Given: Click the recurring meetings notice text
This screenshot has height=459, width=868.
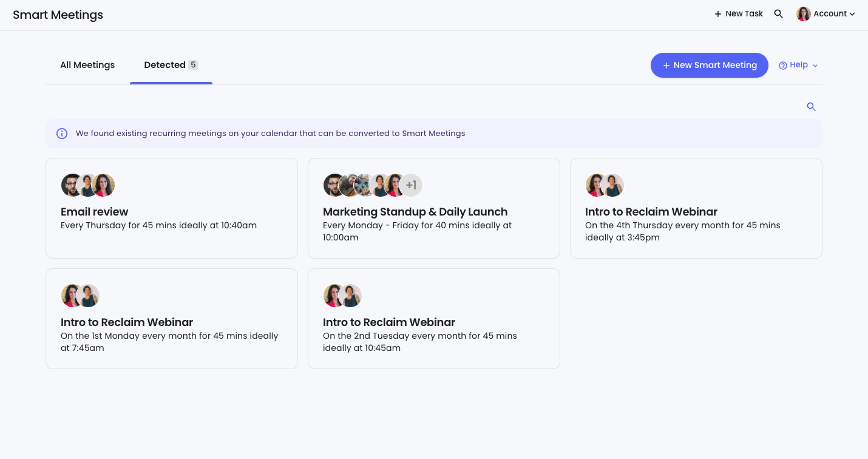Looking at the screenshot, I should [270, 134].
